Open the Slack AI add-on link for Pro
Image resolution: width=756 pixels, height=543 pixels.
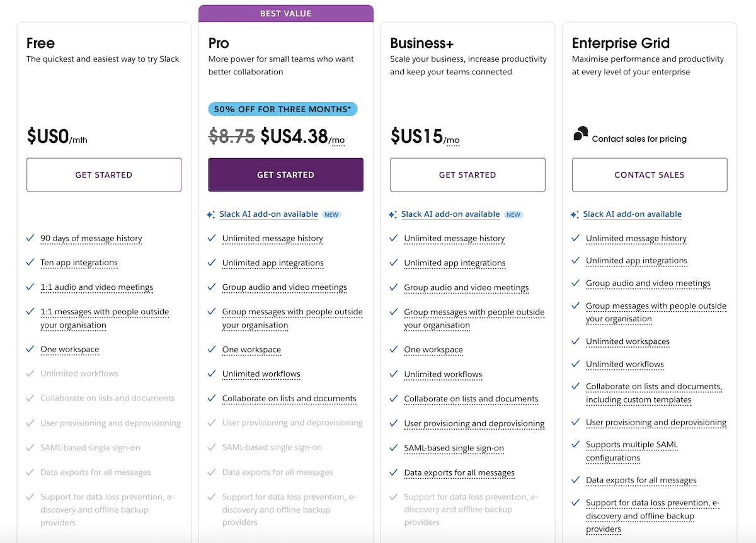point(268,214)
